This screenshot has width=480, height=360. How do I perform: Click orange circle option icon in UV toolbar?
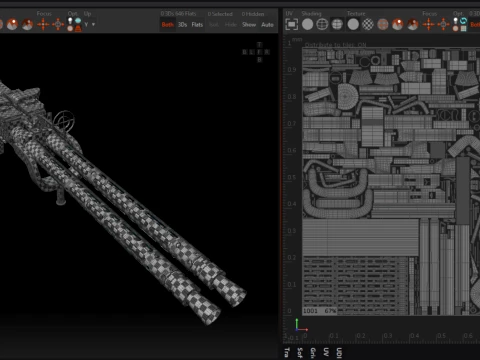[456, 29]
